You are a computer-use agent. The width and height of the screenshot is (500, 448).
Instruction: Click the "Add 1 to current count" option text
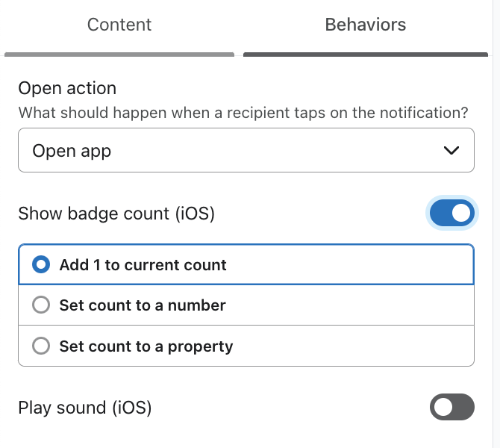coord(143,265)
